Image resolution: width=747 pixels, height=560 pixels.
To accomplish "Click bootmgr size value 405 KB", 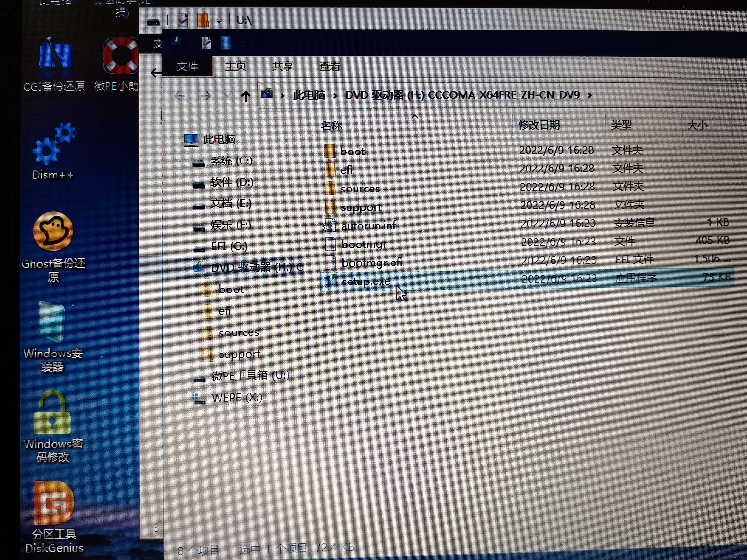I will point(713,240).
